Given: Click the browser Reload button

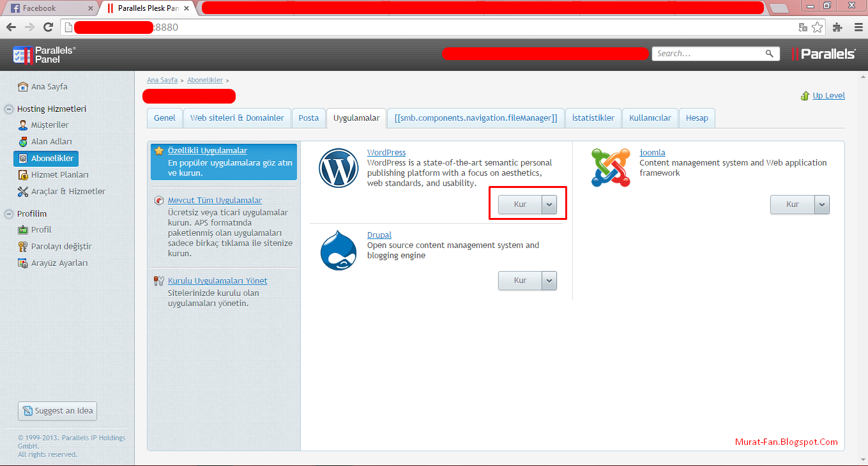Looking at the screenshot, I should pyautogui.click(x=48, y=27).
